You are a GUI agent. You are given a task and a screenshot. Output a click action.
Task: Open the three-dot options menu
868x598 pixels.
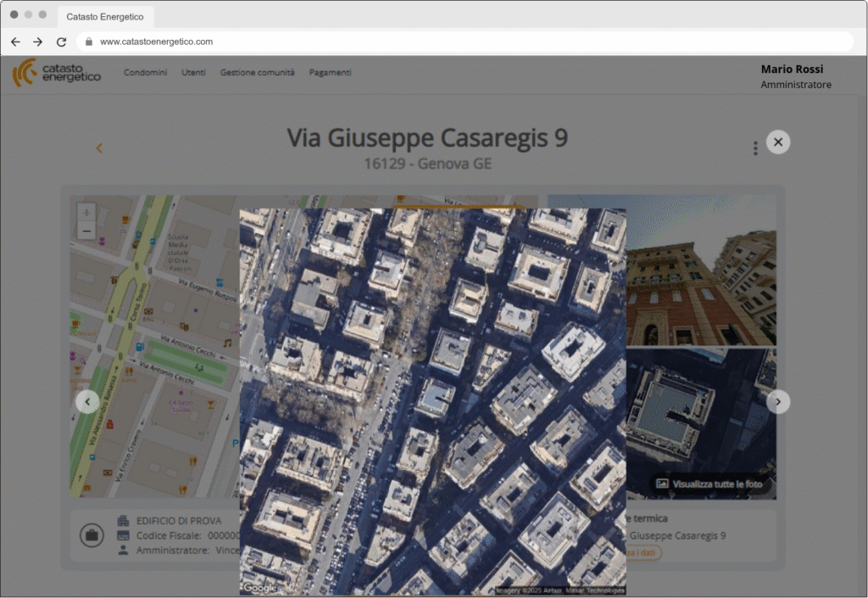pos(755,148)
